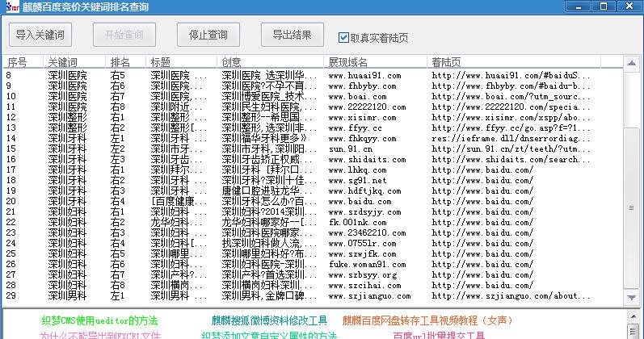Maximize the window
The image size is (644, 339).
[x=604, y=6]
